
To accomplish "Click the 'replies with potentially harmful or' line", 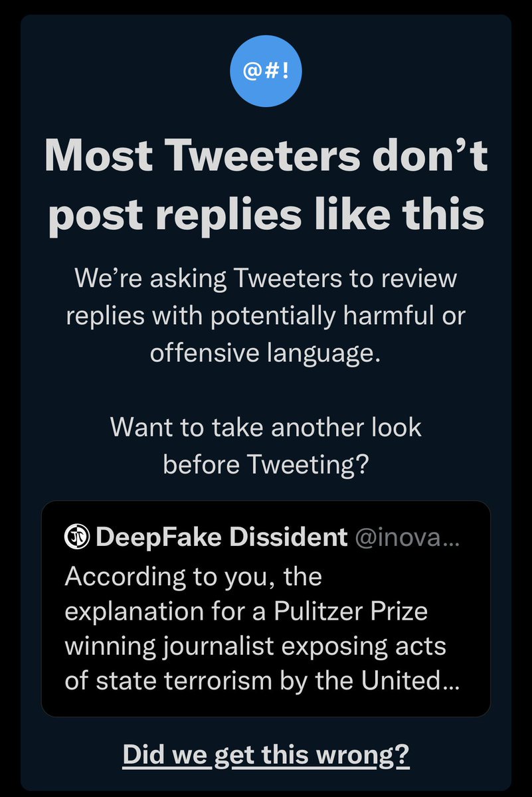I will [x=266, y=315].
